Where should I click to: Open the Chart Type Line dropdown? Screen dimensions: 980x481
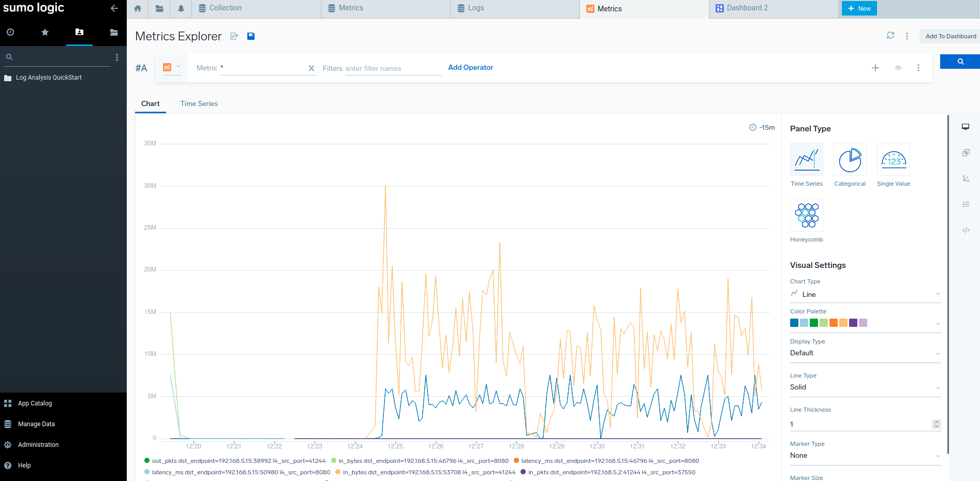coord(865,294)
